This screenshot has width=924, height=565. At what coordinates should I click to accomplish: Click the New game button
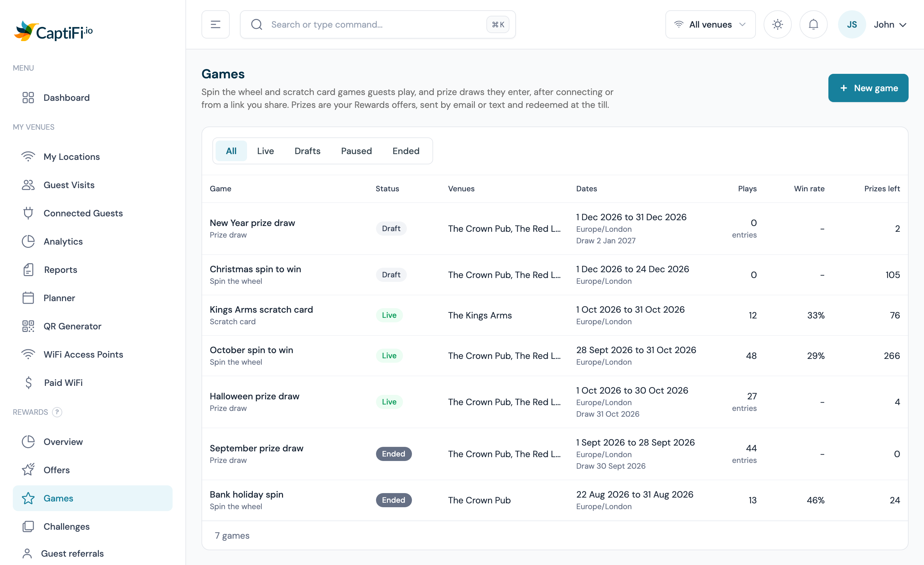click(x=868, y=88)
